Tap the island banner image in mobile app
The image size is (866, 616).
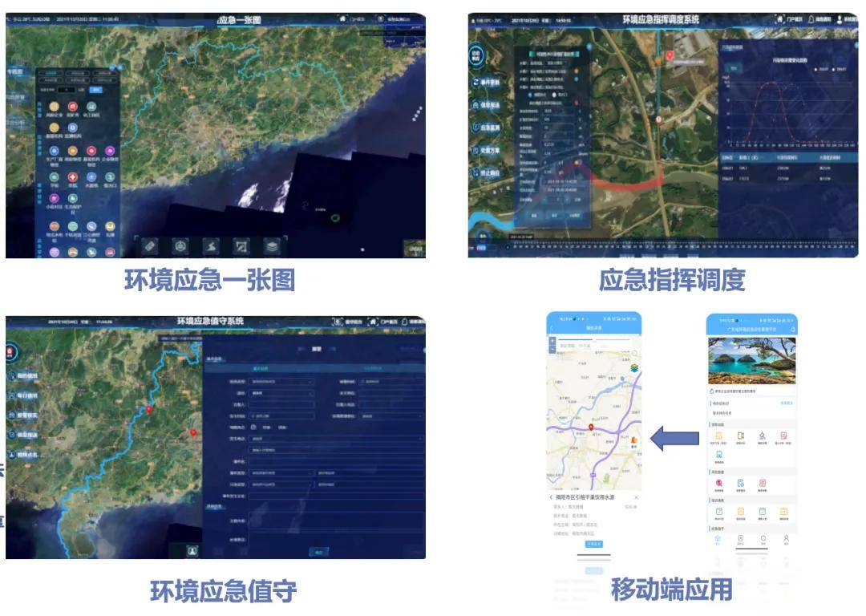pyautogui.click(x=751, y=360)
